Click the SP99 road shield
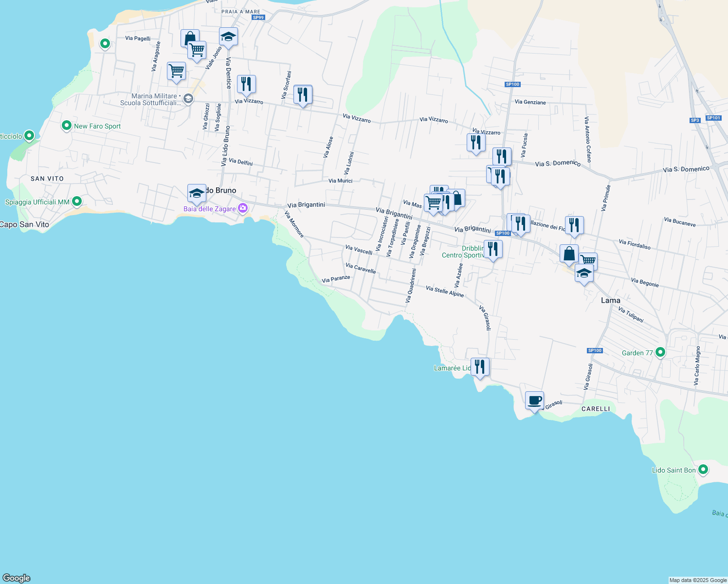 click(258, 18)
